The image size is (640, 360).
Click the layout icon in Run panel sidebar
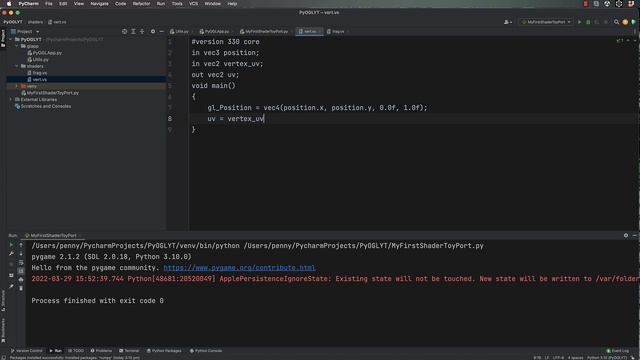pos(11,276)
